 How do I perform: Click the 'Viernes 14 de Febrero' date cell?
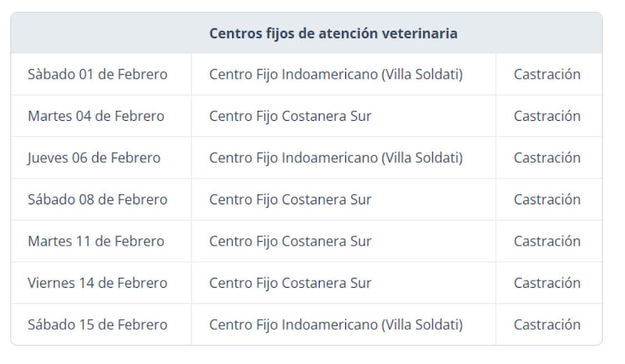[x=97, y=283]
